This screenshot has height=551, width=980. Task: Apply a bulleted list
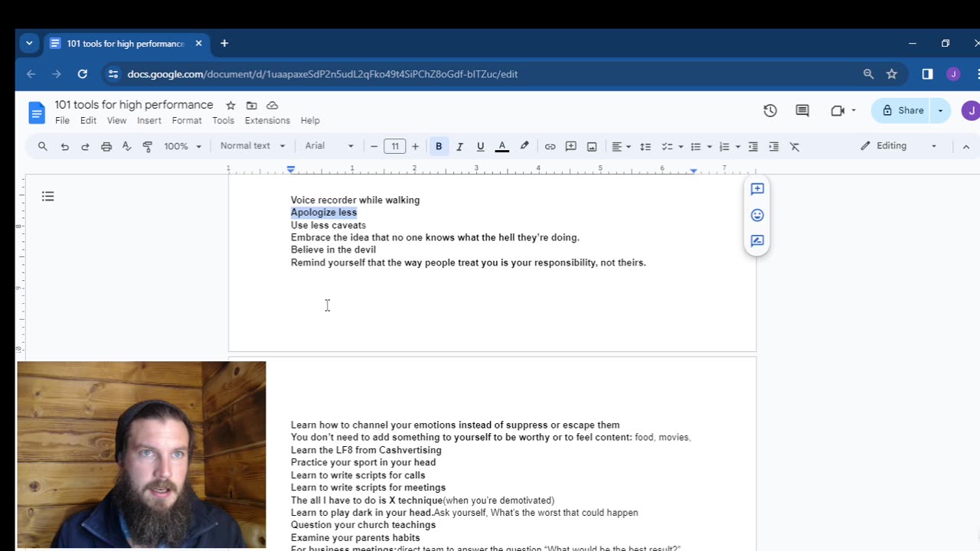(x=696, y=146)
